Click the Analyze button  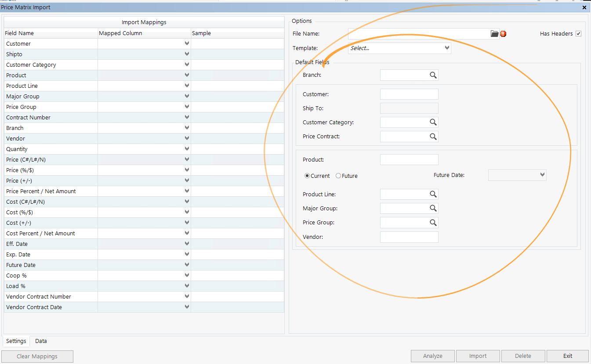pyautogui.click(x=432, y=356)
